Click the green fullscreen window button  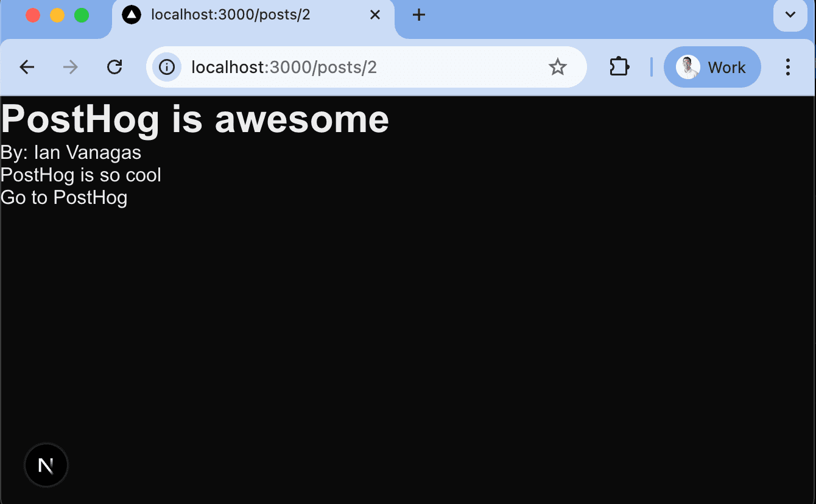(82, 16)
